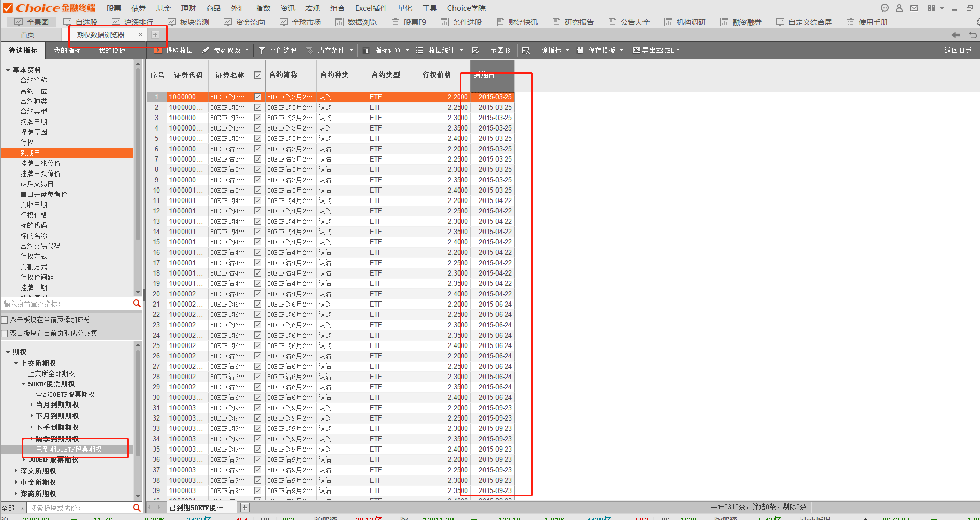Open the 数据统计 dropdown arrow
Image resolution: width=980 pixels, height=520 pixels.
pyautogui.click(x=461, y=50)
